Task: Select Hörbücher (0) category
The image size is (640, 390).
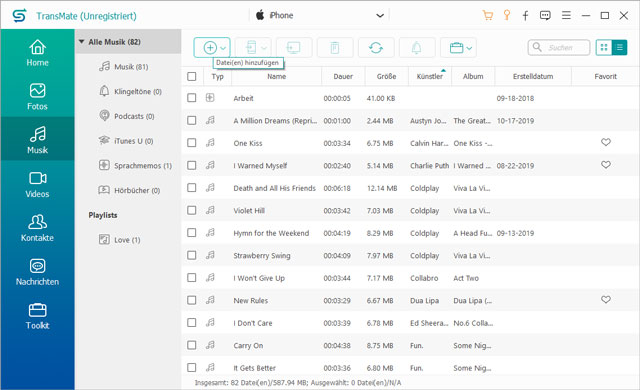Action: coord(129,190)
